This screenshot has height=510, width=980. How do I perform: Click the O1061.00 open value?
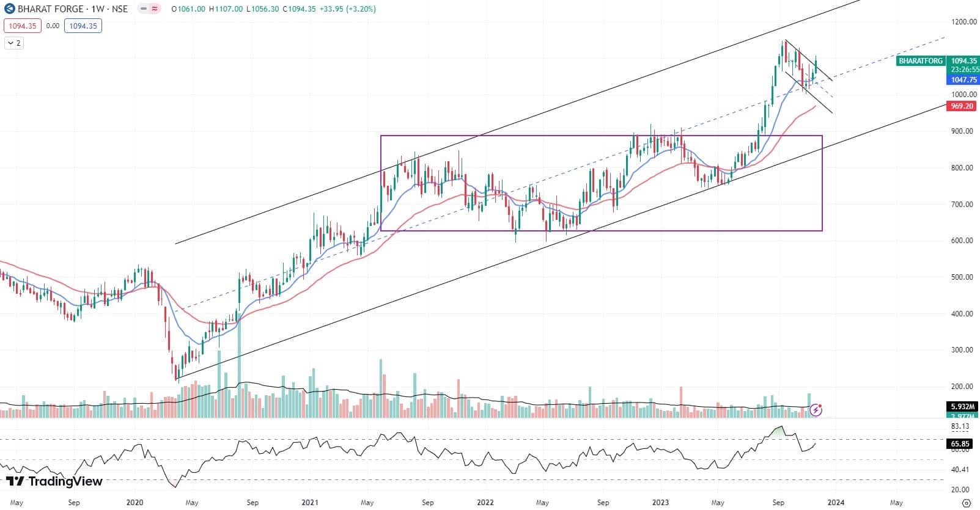[188, 9]
